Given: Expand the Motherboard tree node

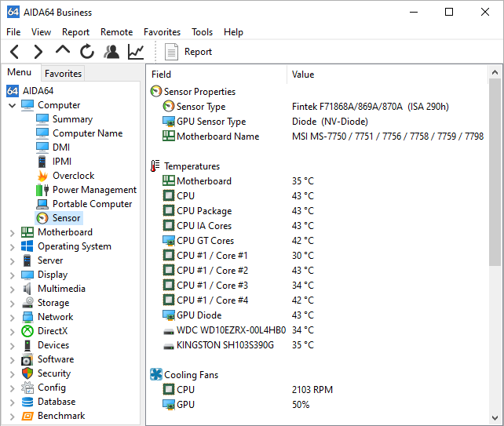Looking at the screenshot, I should (13, 232).
